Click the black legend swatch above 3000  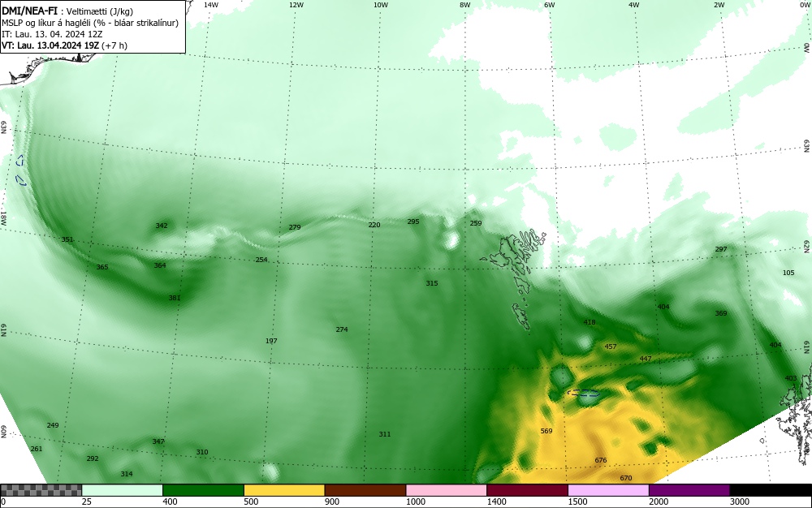tap(771, 490)
